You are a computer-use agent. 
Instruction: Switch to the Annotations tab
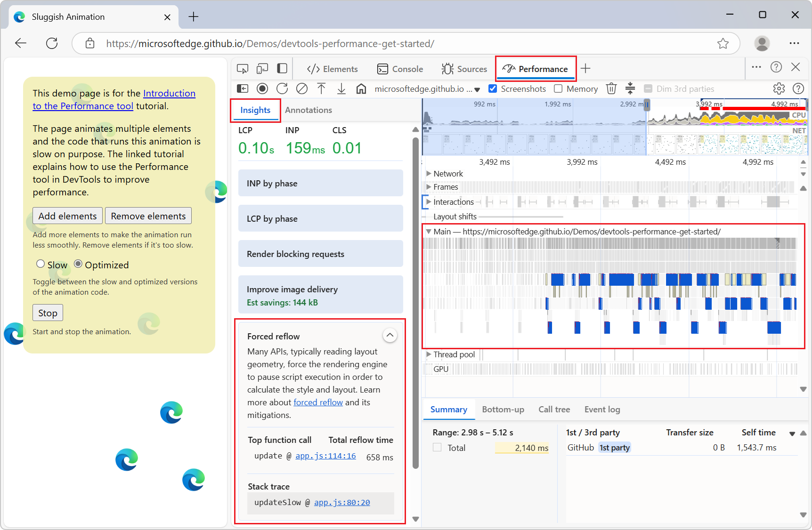coord(308,110)
